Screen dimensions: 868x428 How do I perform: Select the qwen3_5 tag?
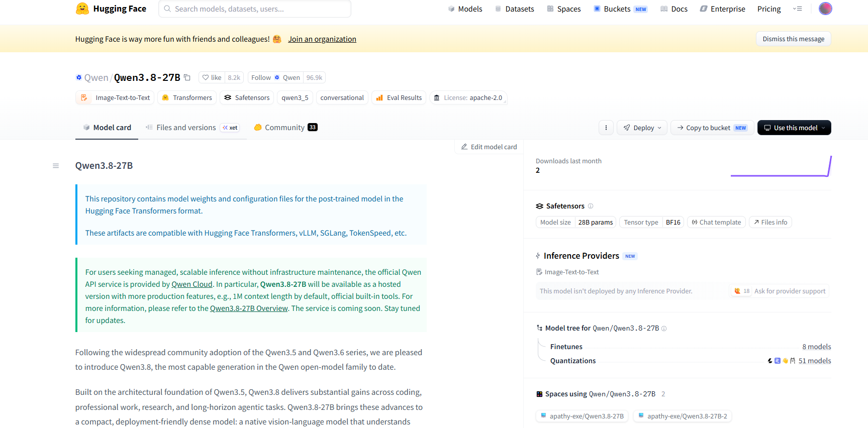(295, 97)
